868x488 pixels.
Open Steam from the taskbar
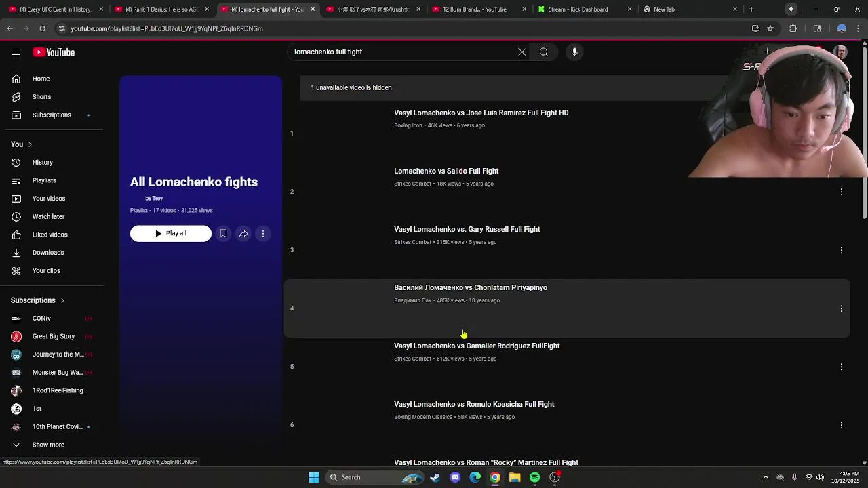tap(435, 477)
